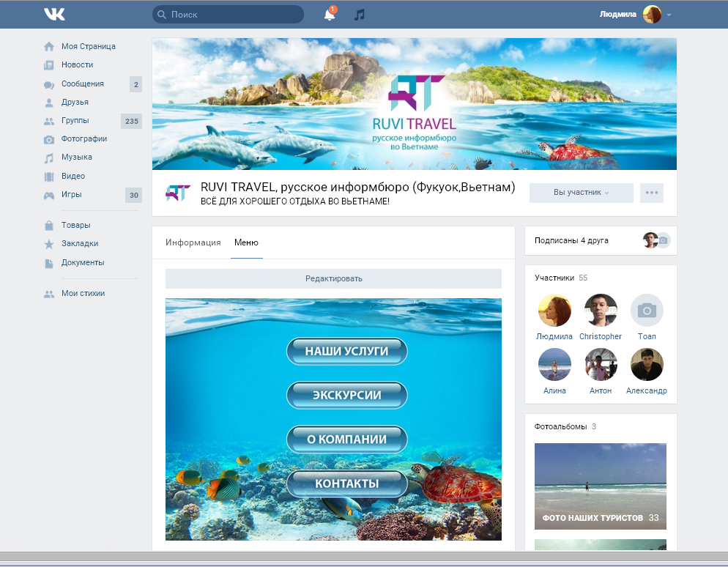Open the Фотоальбомы section heading
The height and width of the screenshot is (567, 728).
click(x=565, y=426)
